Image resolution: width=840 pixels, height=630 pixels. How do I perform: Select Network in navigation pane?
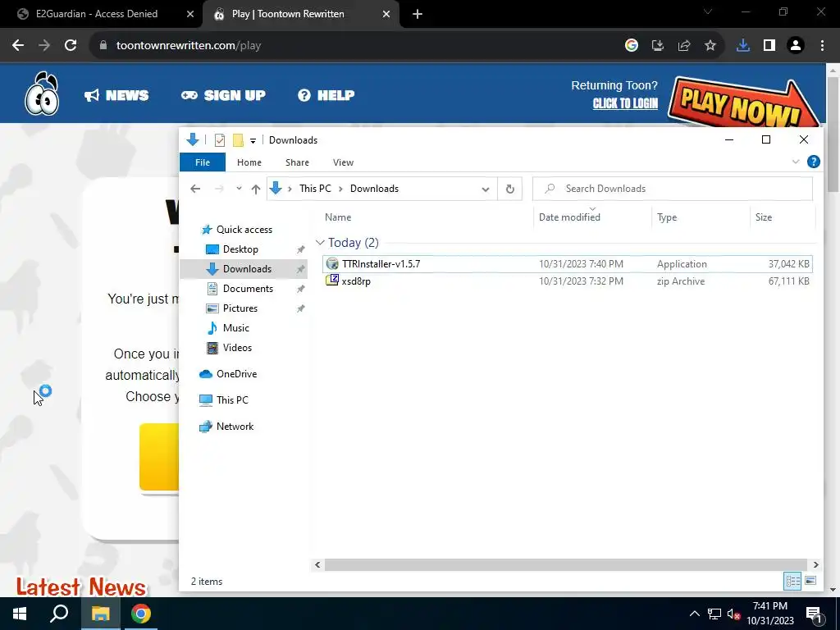[x=235, y=427]
